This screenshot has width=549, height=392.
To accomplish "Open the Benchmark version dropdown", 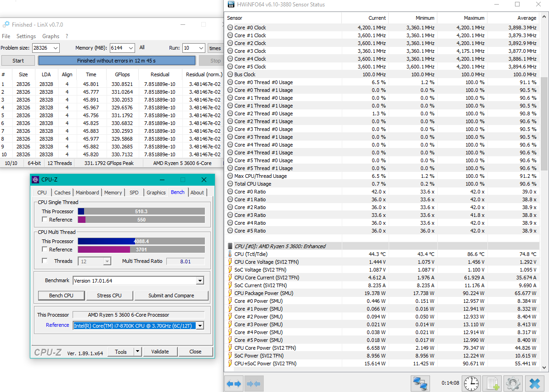I will coord(199,281).
